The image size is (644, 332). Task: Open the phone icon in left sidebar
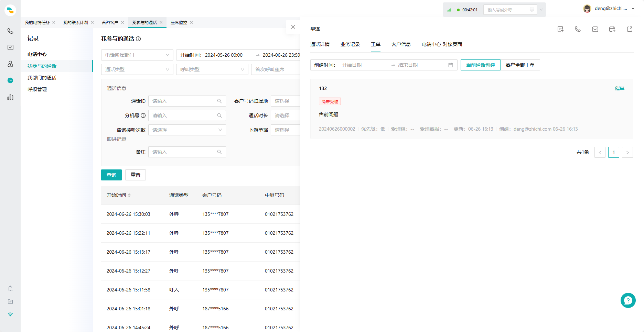(10, 31)
